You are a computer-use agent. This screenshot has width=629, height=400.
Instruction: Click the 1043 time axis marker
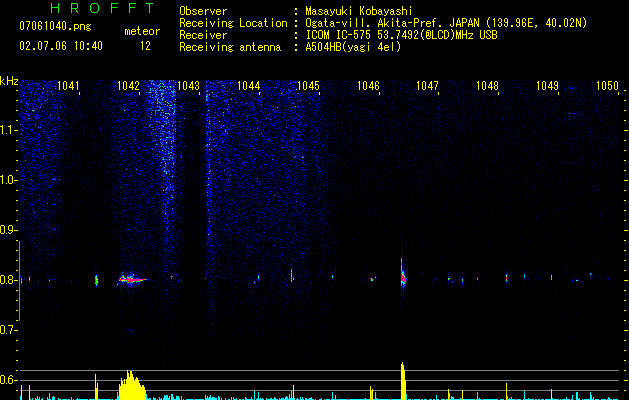click(x=188, y=85)
